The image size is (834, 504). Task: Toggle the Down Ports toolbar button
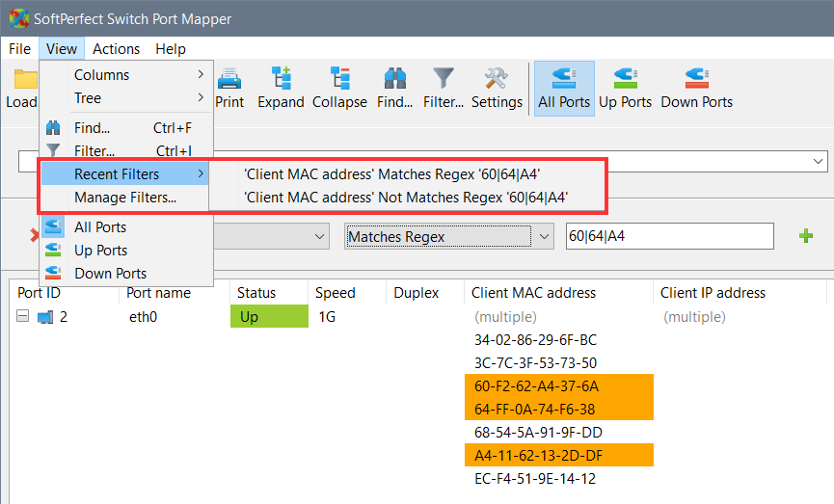coord(697,89)
